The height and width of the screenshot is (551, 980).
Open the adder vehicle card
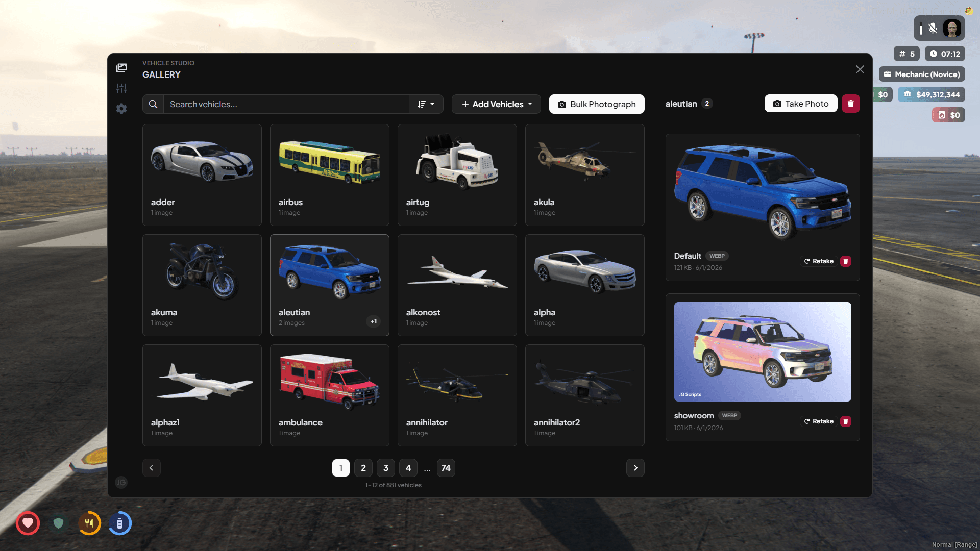pos(202,175)
